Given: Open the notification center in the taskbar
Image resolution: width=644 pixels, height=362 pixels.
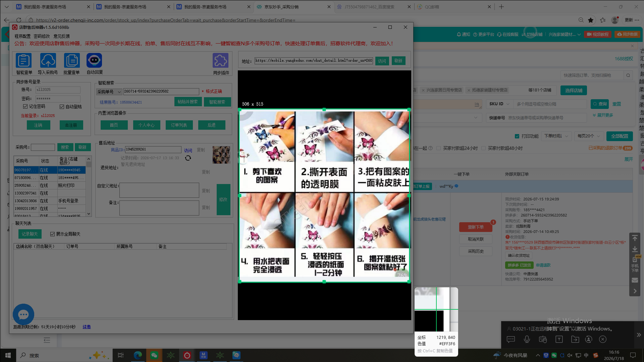Looking at the screenshot, I should point(633,355).
